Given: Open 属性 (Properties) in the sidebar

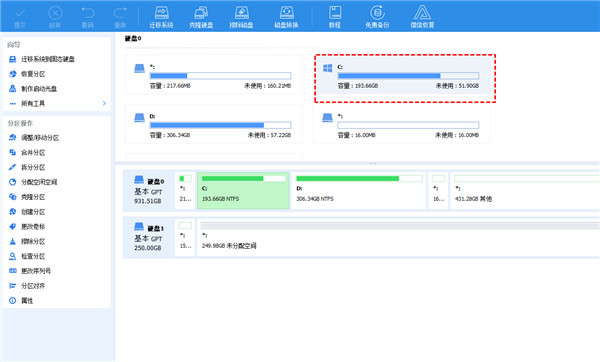Looking at the screenshot, I should (x=21, y=301).
